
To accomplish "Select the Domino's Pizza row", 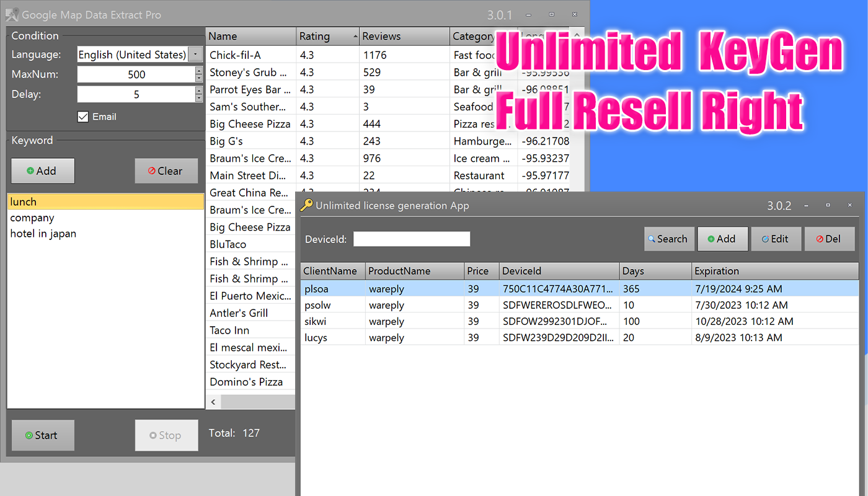I will (250, 382).
